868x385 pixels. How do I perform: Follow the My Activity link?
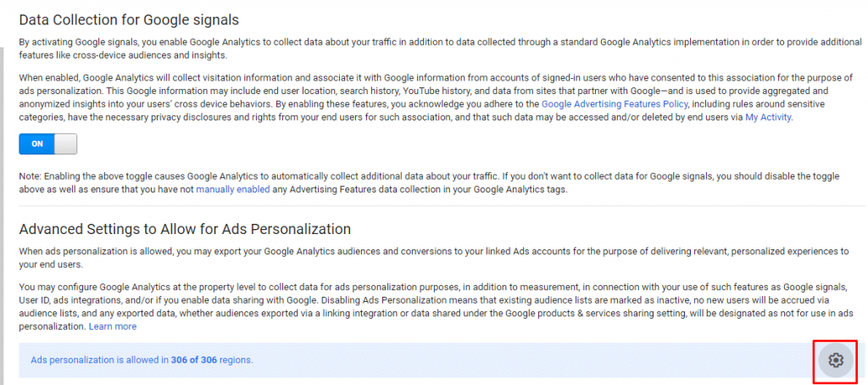(x=768, y=118)
